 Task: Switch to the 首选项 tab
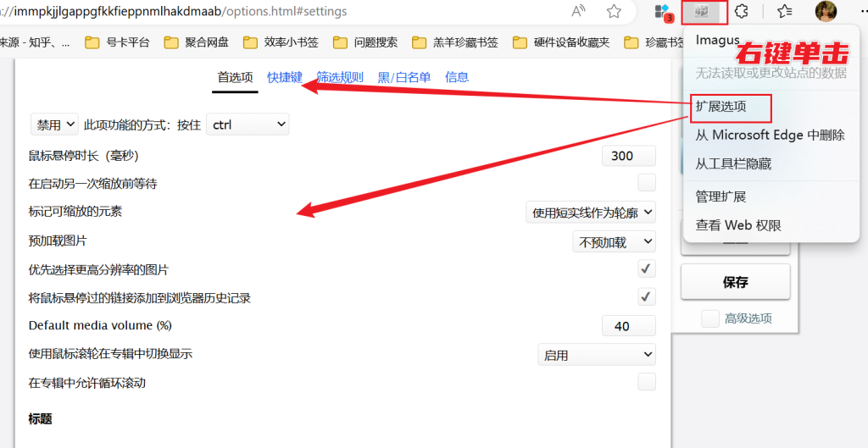tap(235, 77)
